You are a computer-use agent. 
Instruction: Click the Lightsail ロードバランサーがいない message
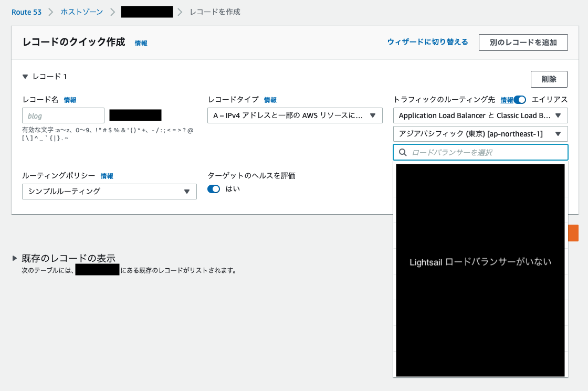(480, 262)
